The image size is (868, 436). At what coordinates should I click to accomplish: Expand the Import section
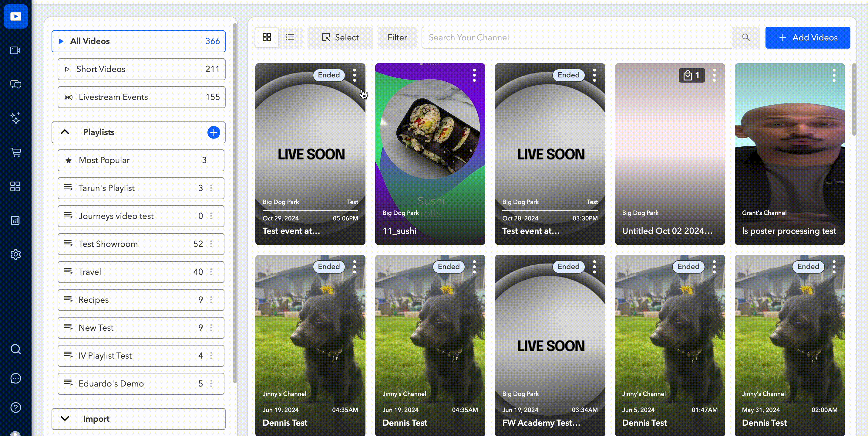pos(65,418)
